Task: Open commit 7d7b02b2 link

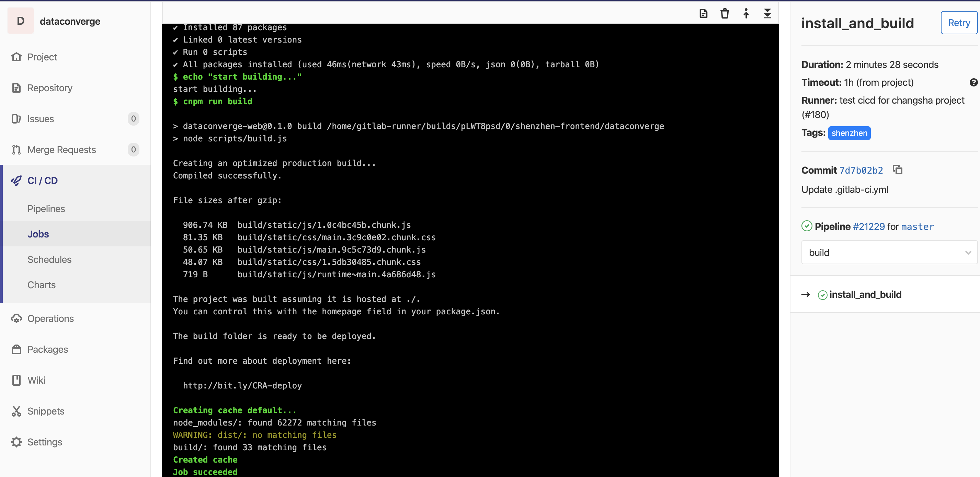Action: [x=861, y=170]
